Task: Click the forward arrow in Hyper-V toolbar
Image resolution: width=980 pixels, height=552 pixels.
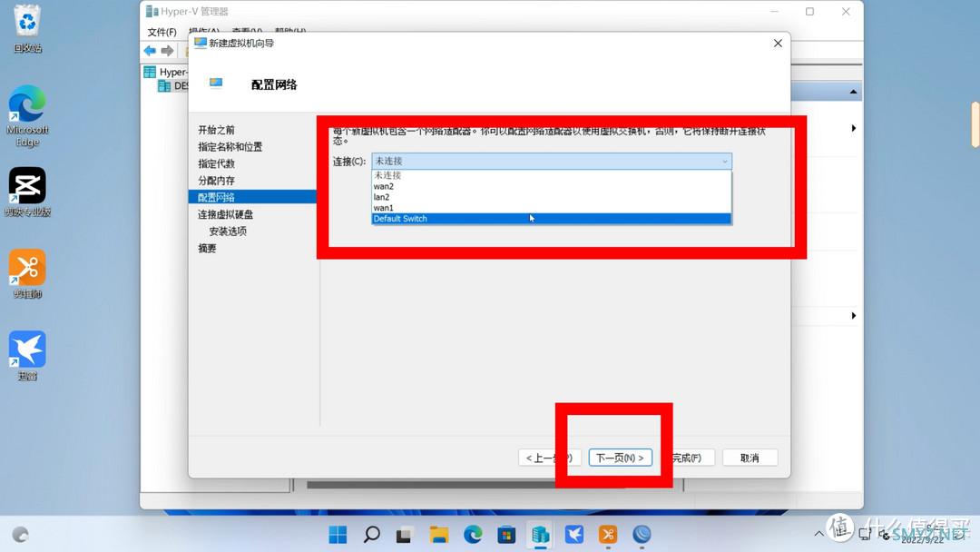Action: 167,51
